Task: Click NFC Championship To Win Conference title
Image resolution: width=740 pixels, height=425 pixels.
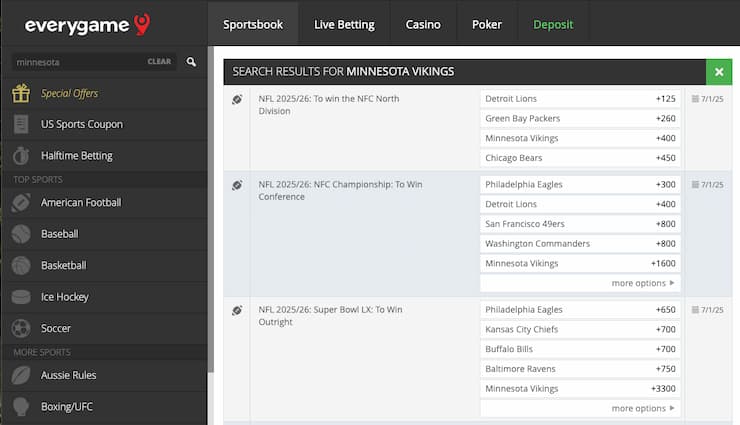Action: [x=340, y=191]
